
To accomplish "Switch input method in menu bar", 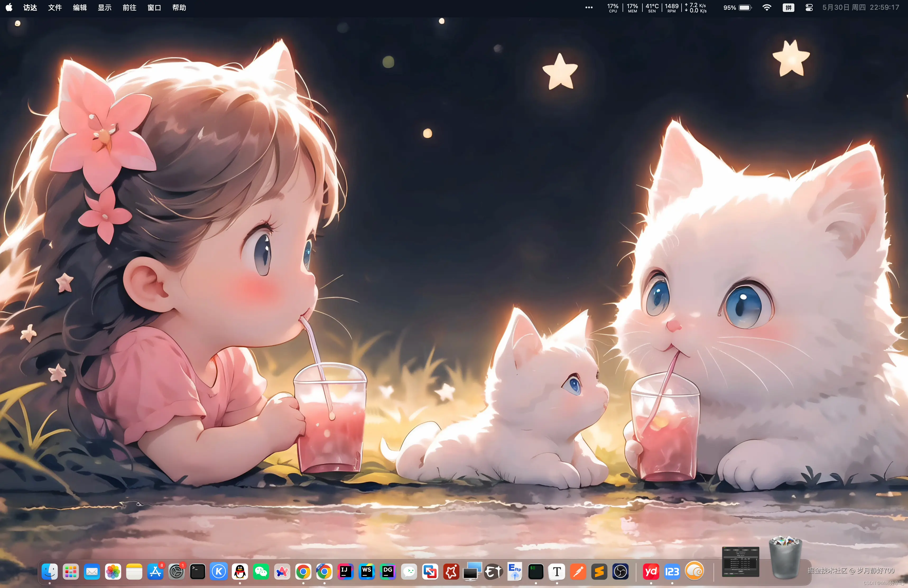I will click(x=788, y=8).
